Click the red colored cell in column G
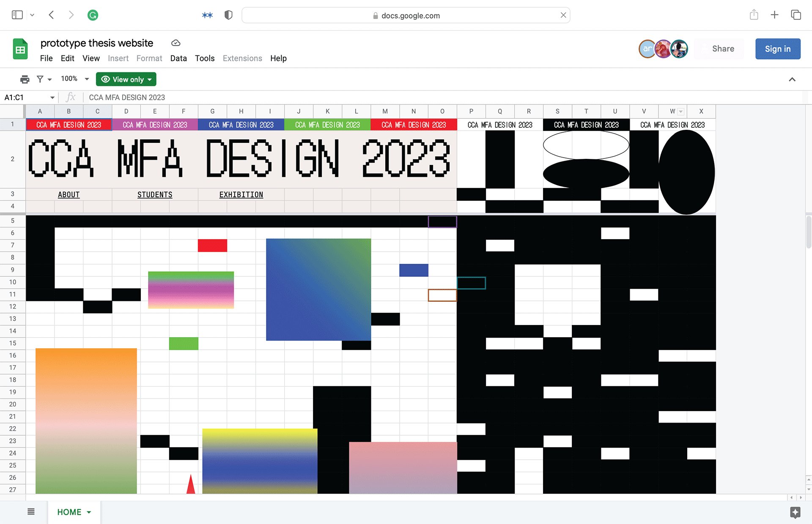Screen dimensions: 812x524 point(212,246)
